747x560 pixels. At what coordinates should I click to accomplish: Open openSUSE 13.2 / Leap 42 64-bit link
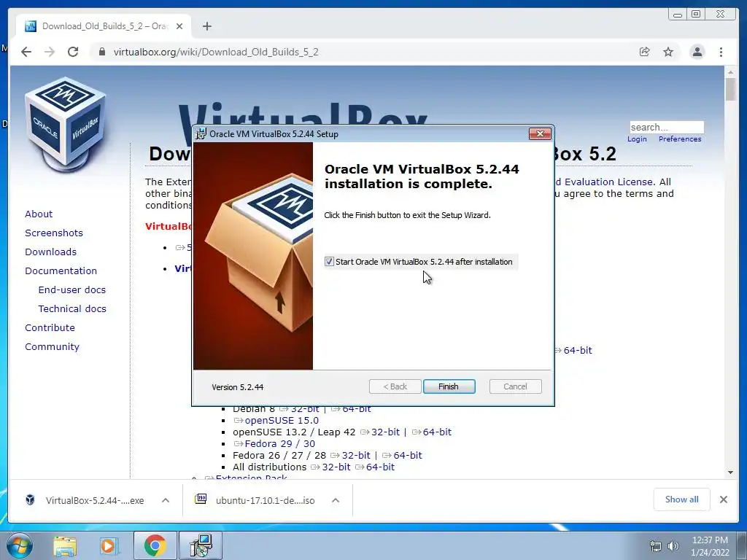[437, 432]
